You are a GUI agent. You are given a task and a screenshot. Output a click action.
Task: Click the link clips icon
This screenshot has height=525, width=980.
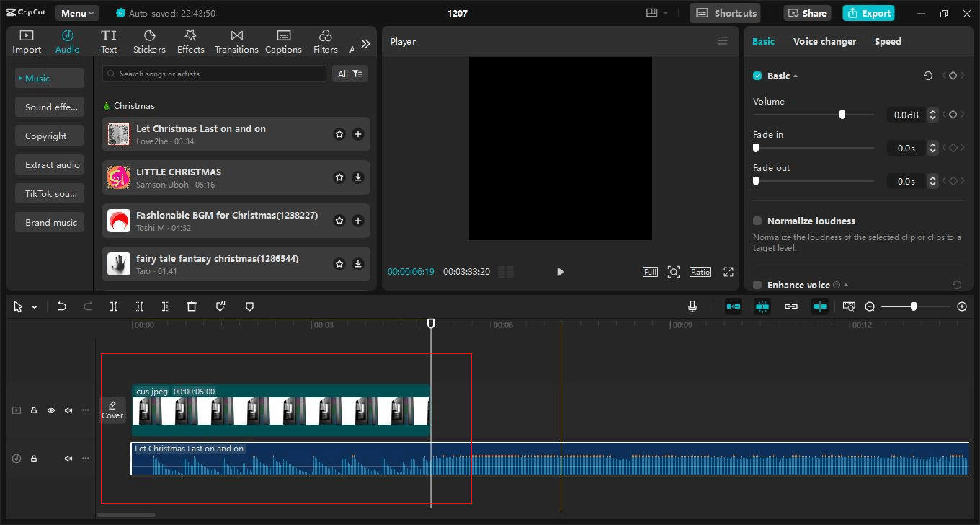pos(790,306)
